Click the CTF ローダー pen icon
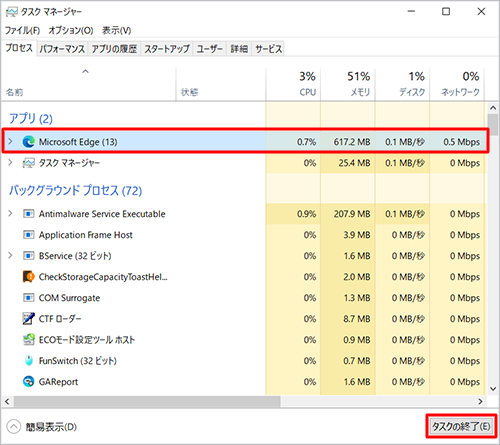Viewport: 500px width, 445px height. click(x=29, y=319)
